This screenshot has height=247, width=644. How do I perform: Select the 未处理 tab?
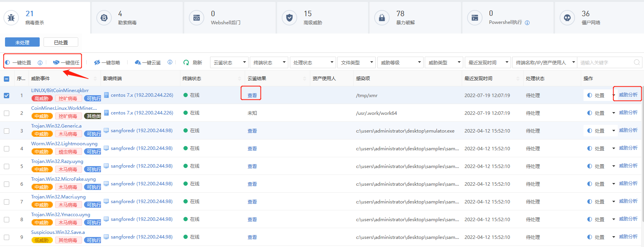[22, 42]
